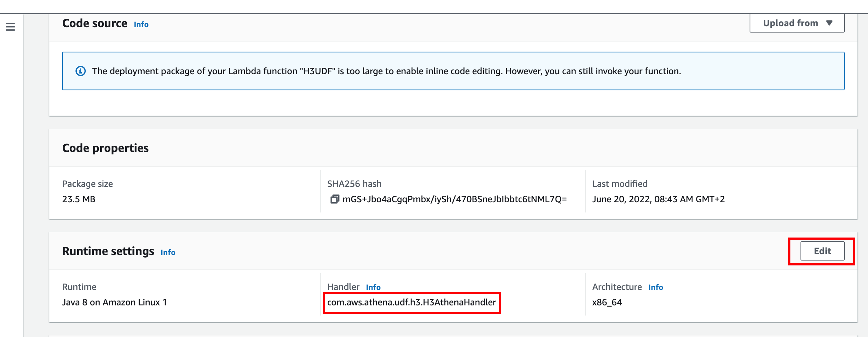868x344 pixels.
Task: Click the 23.5 MB package size value
Action: point(78,199)
